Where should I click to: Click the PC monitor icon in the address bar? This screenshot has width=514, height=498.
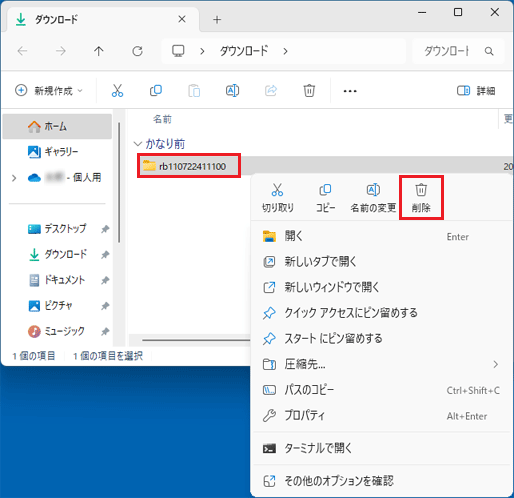tap(178, 51)
